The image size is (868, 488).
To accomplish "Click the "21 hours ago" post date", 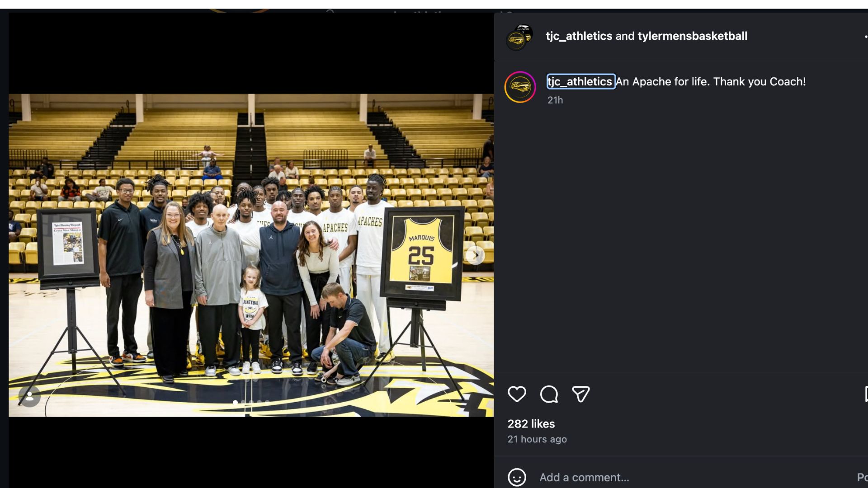I will point(537,439).
